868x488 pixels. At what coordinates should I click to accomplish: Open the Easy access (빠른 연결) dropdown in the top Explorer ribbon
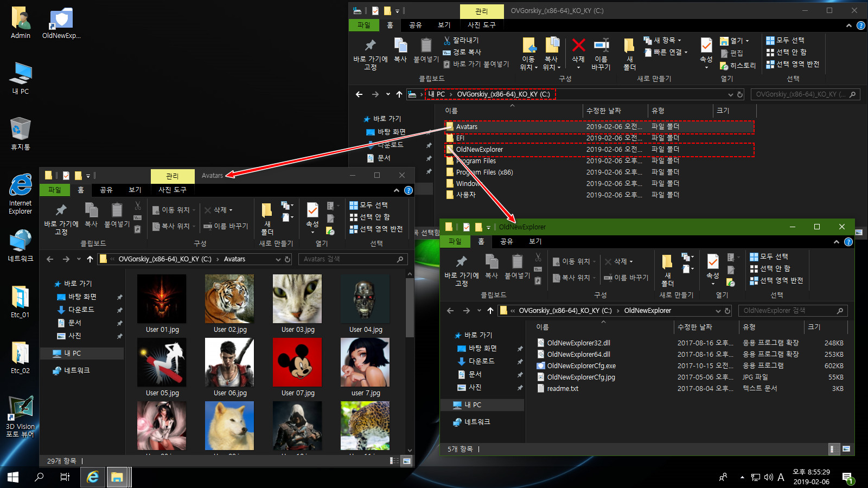pyautogui.click(x=666, y=52)
